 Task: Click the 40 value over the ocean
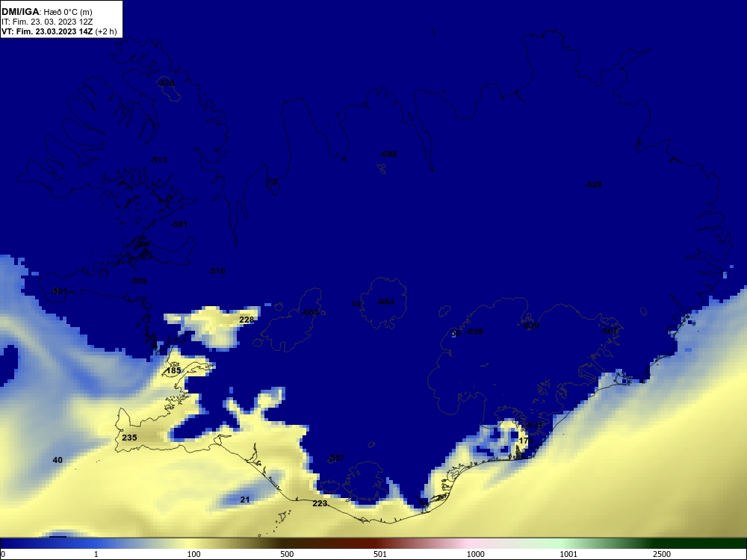tap(58, 460)
